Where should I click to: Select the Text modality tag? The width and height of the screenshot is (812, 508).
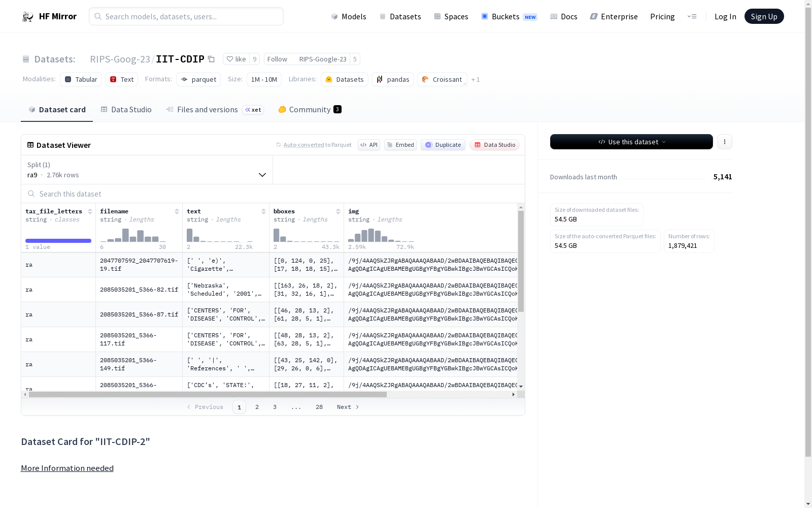122,79
